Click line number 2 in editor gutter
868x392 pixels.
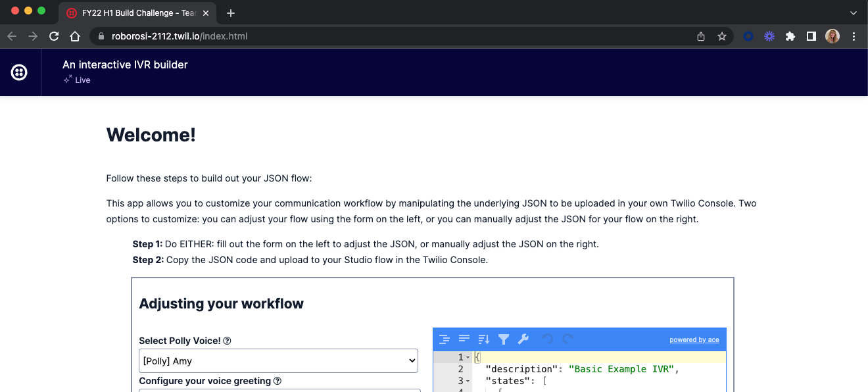coord(460,369)
